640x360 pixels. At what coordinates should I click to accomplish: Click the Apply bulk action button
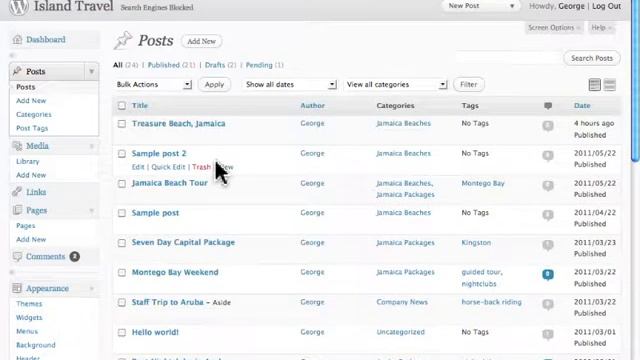214,84
